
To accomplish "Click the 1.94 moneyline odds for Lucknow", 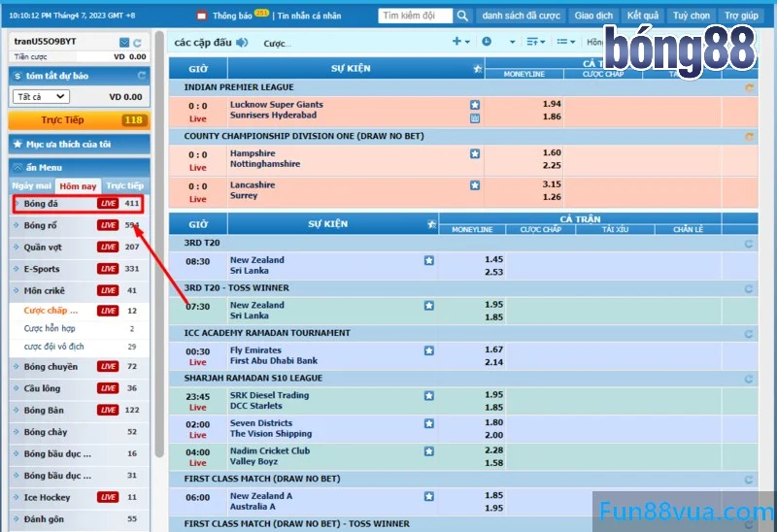I will click(552, 104).
